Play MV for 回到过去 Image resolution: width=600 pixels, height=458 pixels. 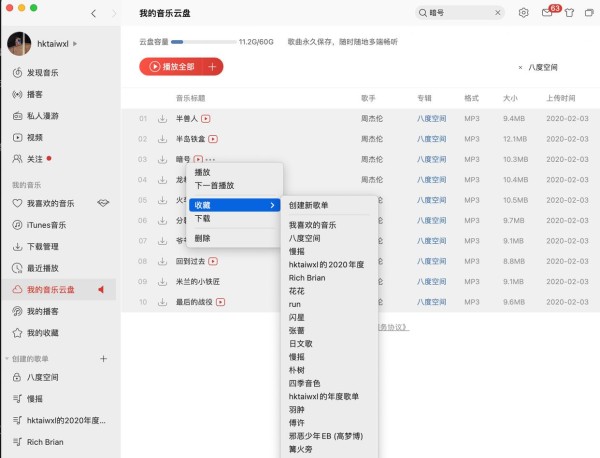pyautogui.click(x=213, y=261)
